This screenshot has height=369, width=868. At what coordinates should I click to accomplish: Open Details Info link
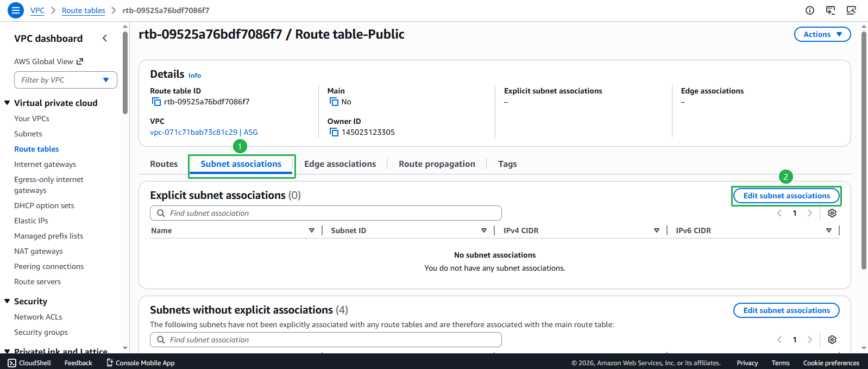(194, 76)
